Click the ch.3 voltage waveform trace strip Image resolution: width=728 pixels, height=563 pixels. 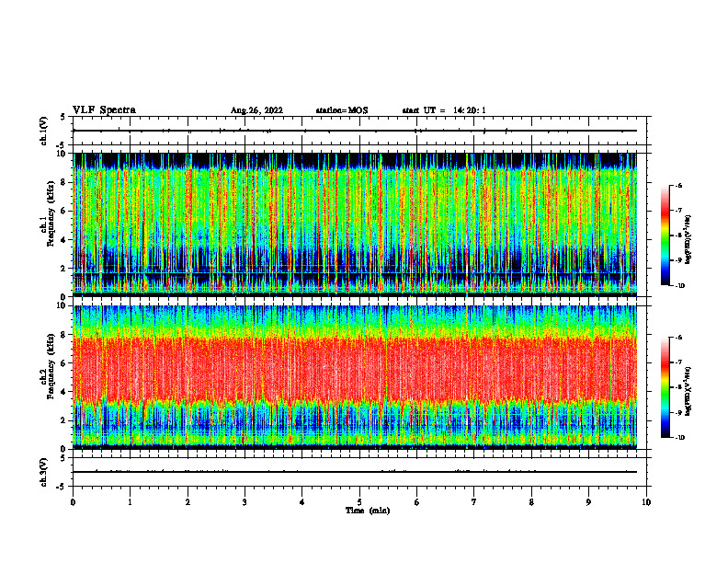[x=355, y=472]
